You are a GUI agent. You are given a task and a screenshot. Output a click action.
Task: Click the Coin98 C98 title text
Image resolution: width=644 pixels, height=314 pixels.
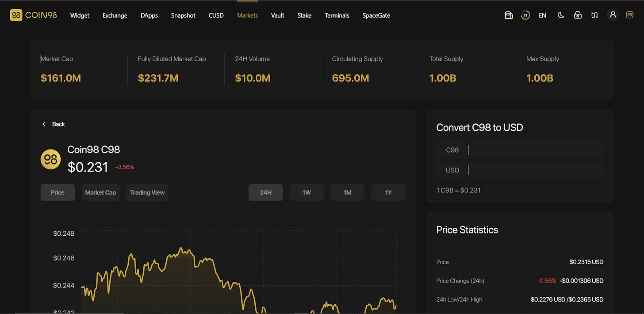pyautogui.click(x=94, y=149)
